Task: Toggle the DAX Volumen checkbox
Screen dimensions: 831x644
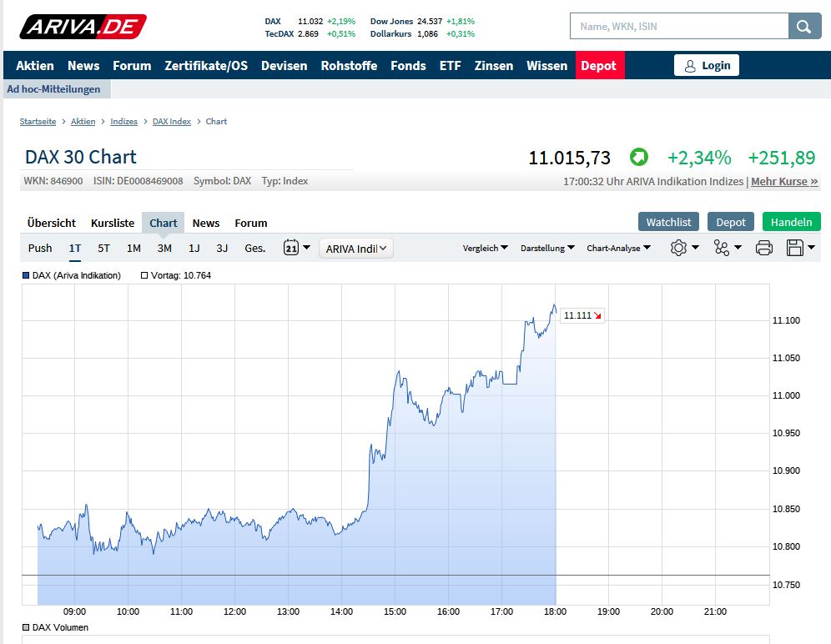Action: pos(26,627)
